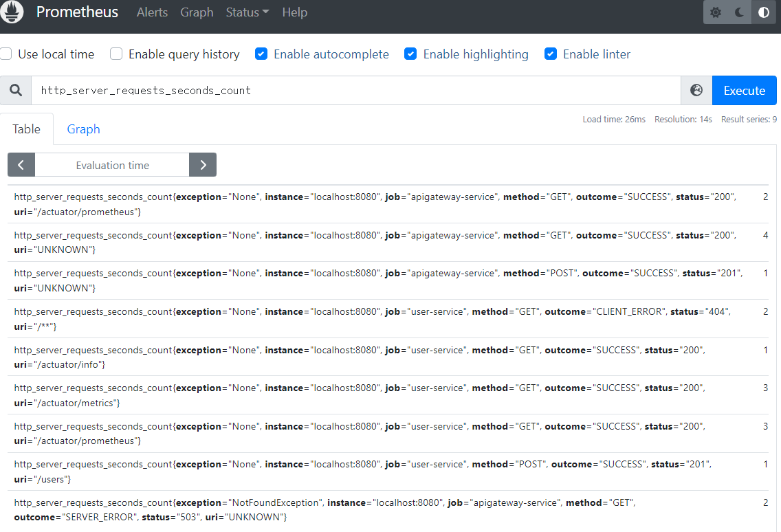The image size is (781, 532).
Task: Open the Alerts page
Action: 152,12
